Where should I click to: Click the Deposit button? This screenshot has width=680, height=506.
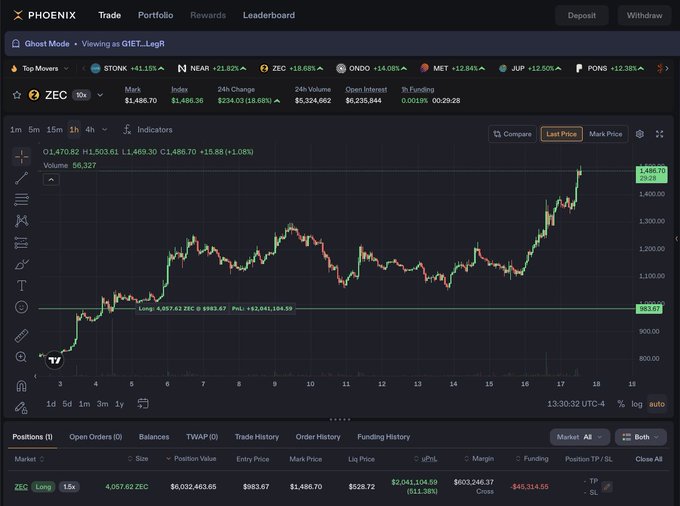582,16
